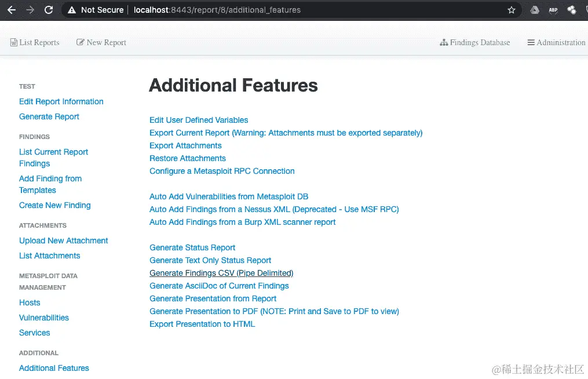Go back with the browser back arrow
This screenshot has width=588, height=379.
(x=12, y=10)
